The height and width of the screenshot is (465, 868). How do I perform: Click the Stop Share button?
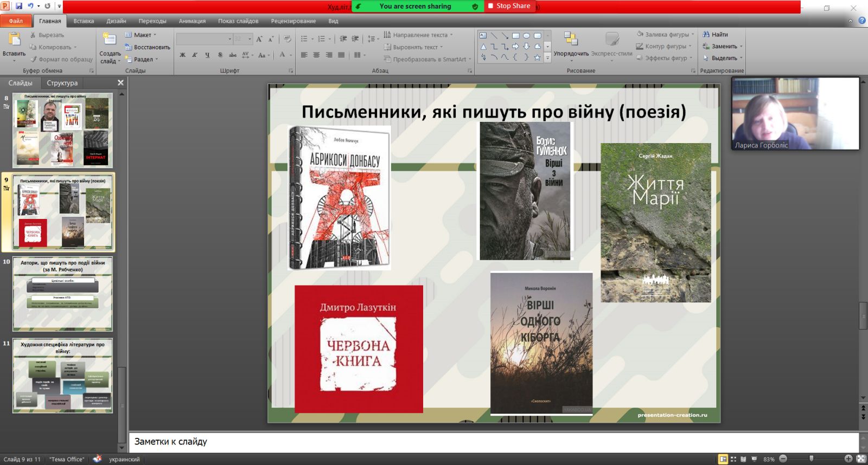pos(508,6)
